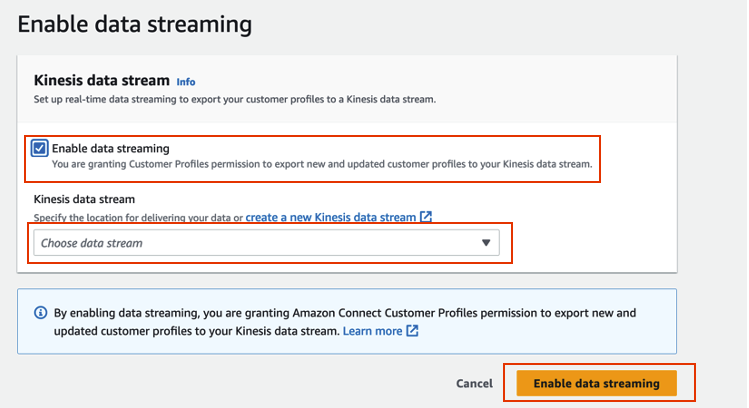This screenshot has width=749, height=408.
Task: Click the info circle icon in the blue notice
Action: (x=40, y=313)
